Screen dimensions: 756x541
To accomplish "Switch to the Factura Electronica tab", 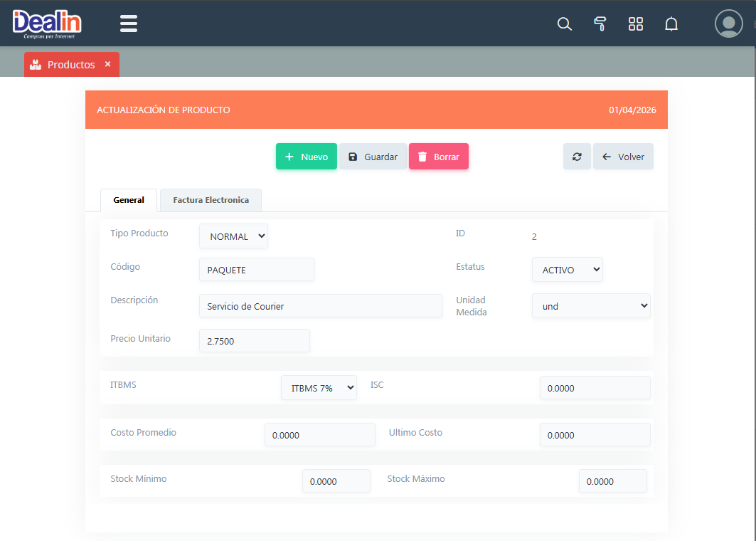I will (x=211, y=200).
